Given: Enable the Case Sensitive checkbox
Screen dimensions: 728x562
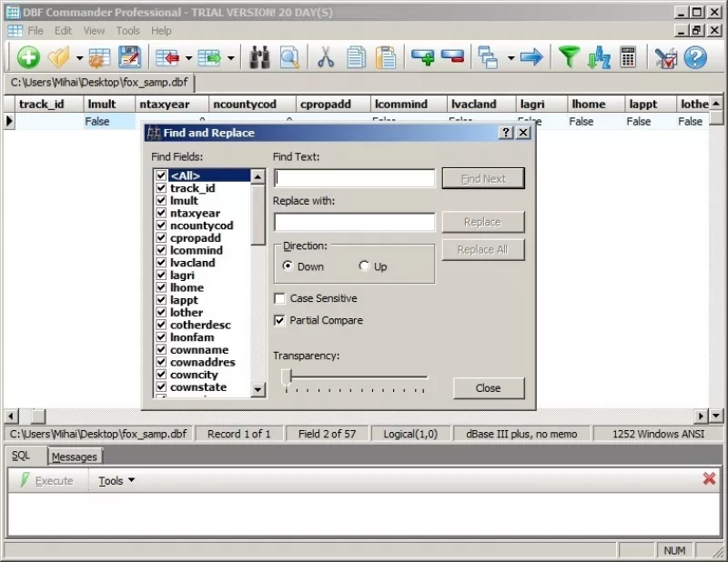Looking at the screenshot, I should [279, 298].
